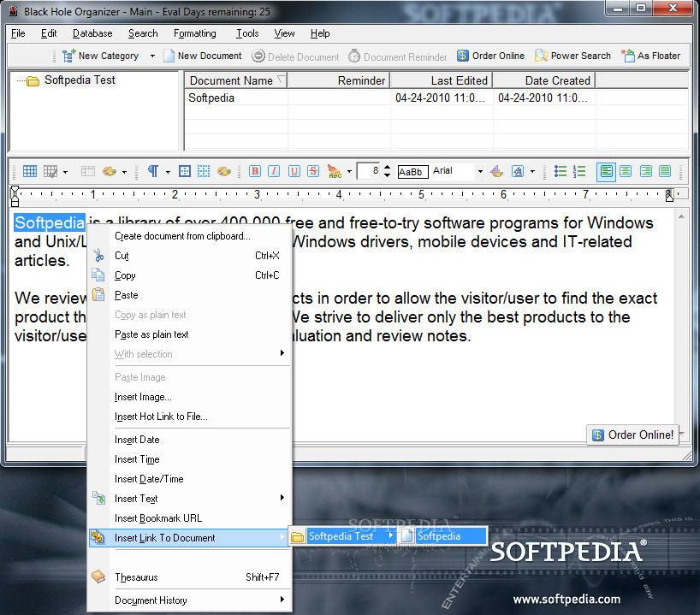The height and width of the screenshot is (615, 700).
Task: Click the first paint palette icon
Action: coord(110,171)
